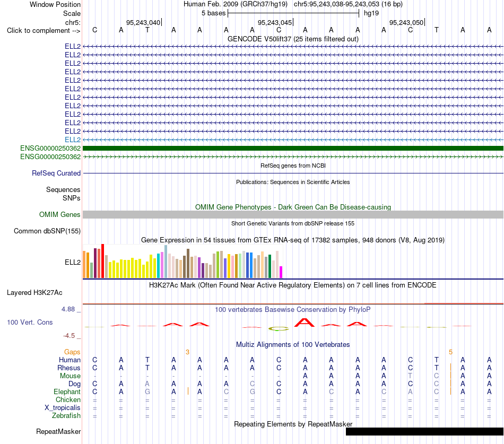Click the magenta bar ending the GTEx chart
The height and width of the screenshot is (444, 504).
tap(281, 272)
